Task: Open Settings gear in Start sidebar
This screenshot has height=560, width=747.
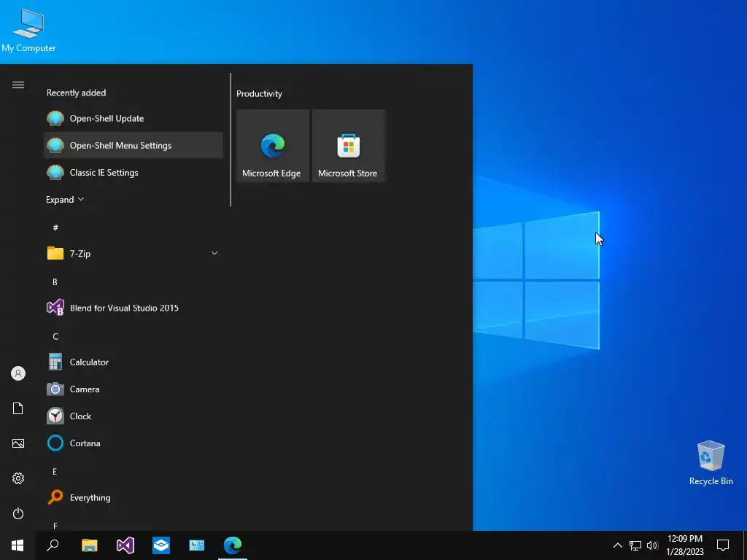Action: click(x=18, y=478)
